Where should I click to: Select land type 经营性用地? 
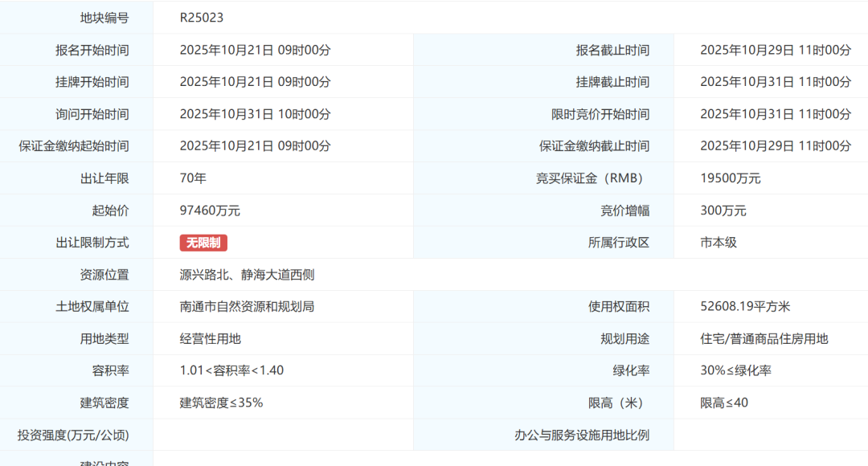tap(210, 339)
